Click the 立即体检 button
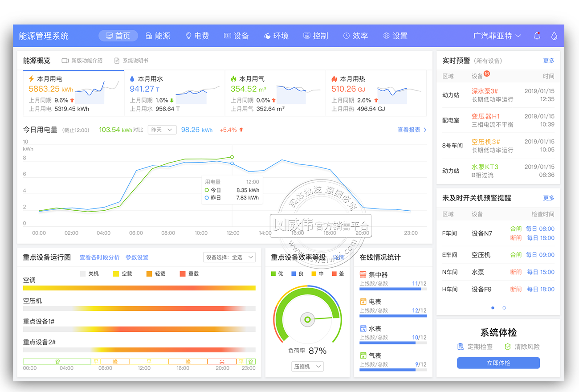Viewport: 579px width, 392px height. coord(498,363)
